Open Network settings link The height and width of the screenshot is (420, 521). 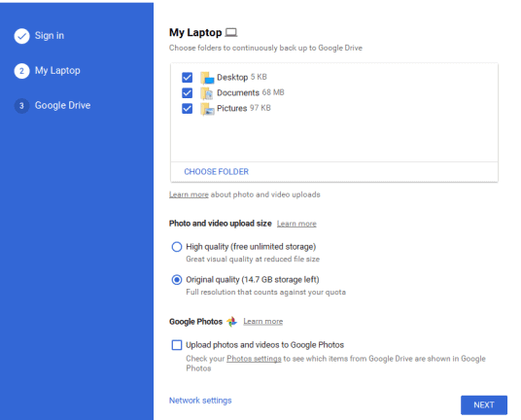pyautogui.click(x=200, y=401)
